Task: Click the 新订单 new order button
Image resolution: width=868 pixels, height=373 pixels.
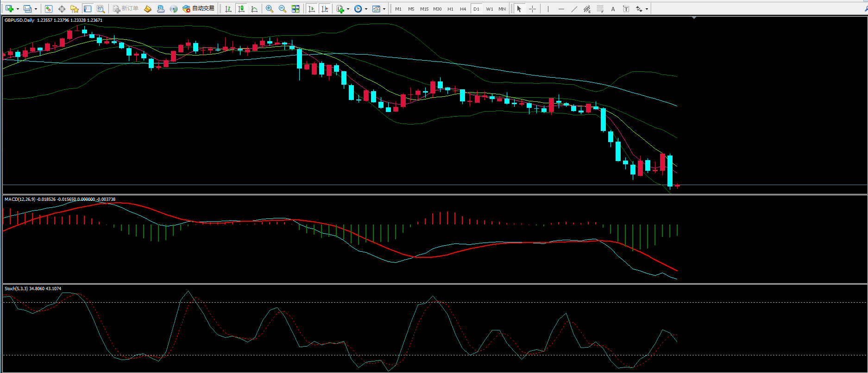Action: (126, 9)
